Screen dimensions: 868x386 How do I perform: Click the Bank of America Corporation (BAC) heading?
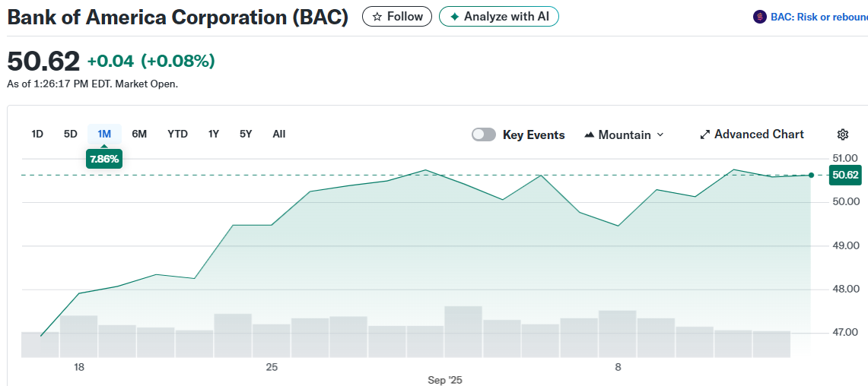tap(178, 17)
